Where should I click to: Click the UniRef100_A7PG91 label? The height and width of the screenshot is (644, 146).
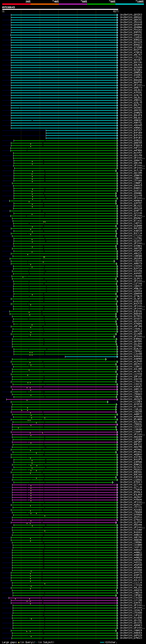pos(131,93)
